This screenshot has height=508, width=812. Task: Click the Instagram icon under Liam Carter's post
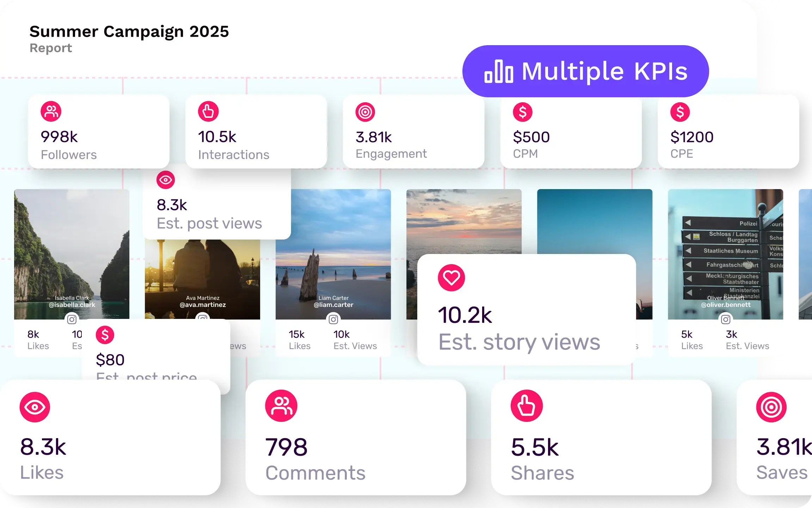point(333,319)
